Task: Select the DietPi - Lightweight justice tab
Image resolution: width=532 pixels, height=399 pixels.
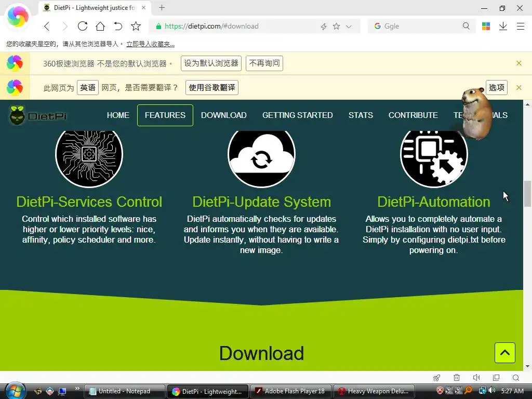Action: point(95,7)
